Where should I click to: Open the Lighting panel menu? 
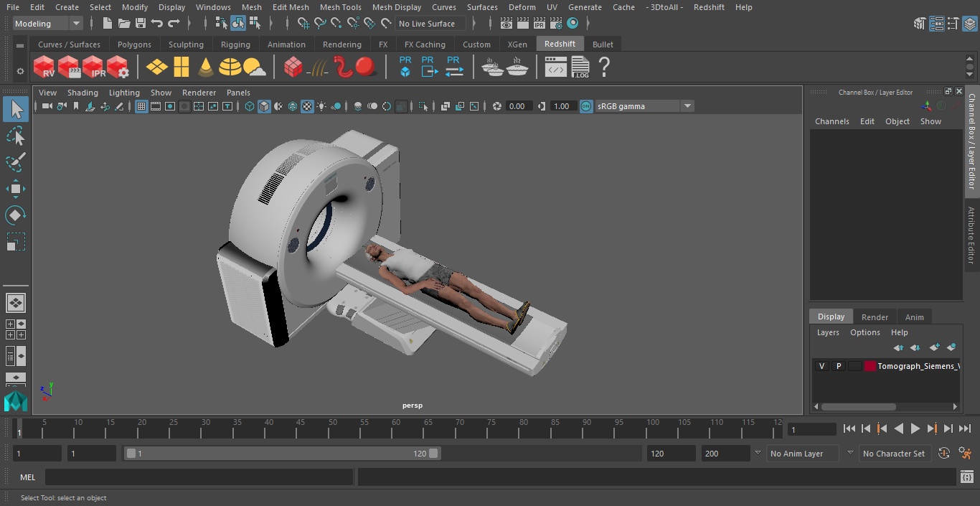click(x=124, y=93)
